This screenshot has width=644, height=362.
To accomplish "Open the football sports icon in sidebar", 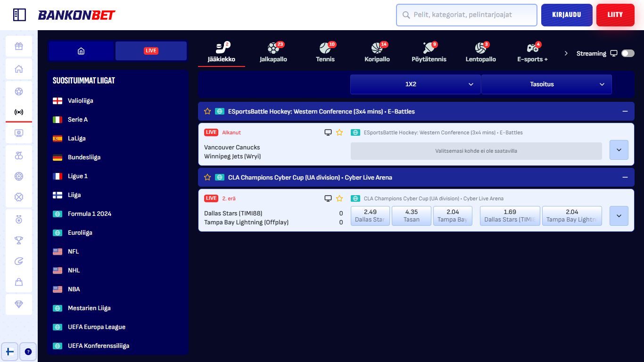I will click(x=19, y=91).
